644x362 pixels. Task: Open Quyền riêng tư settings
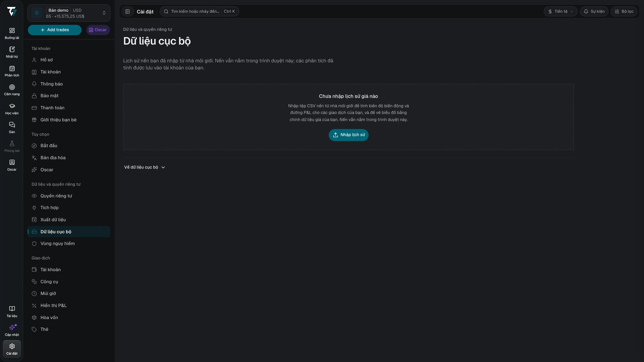(69, 196)
